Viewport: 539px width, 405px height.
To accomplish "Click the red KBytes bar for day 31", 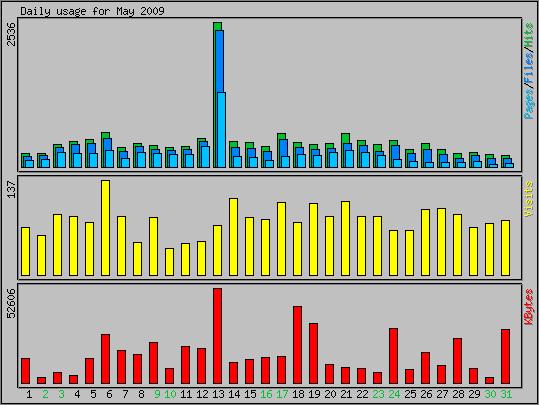I will (505, 357).
